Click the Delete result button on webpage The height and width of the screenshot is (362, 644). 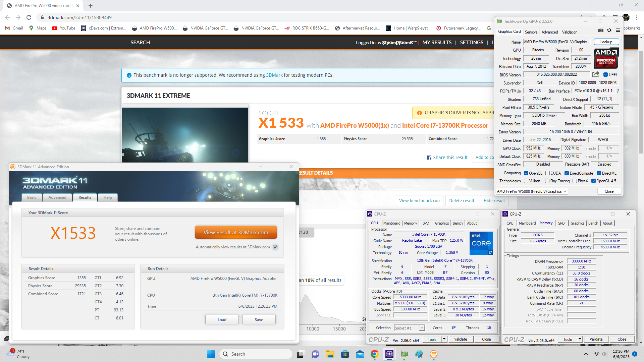click(x=462, y=200)
